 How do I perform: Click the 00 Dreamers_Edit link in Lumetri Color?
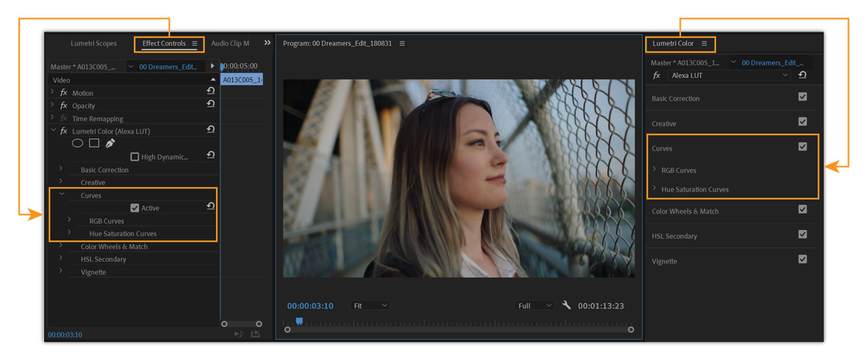(x=773, y=63)
